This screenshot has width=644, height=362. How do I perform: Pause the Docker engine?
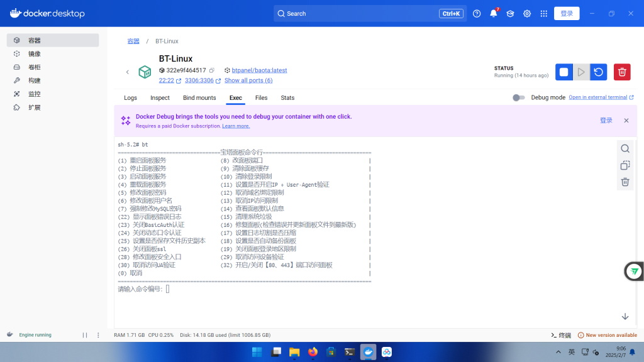point(85,335)
